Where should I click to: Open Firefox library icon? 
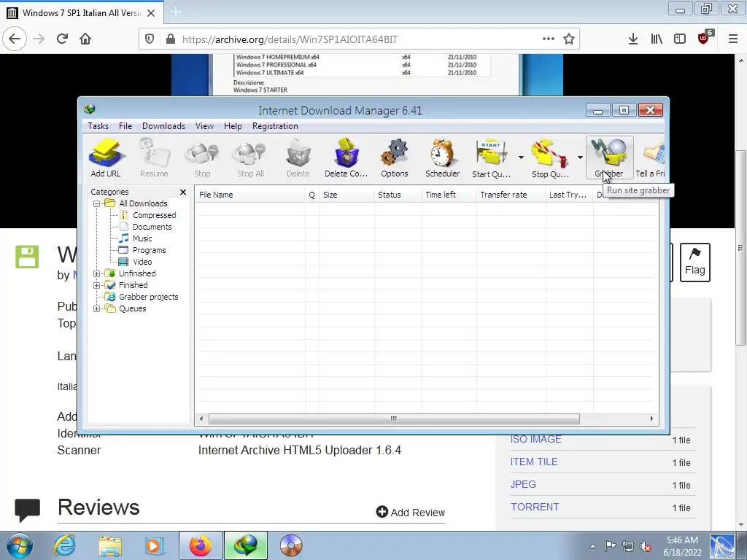657,39
